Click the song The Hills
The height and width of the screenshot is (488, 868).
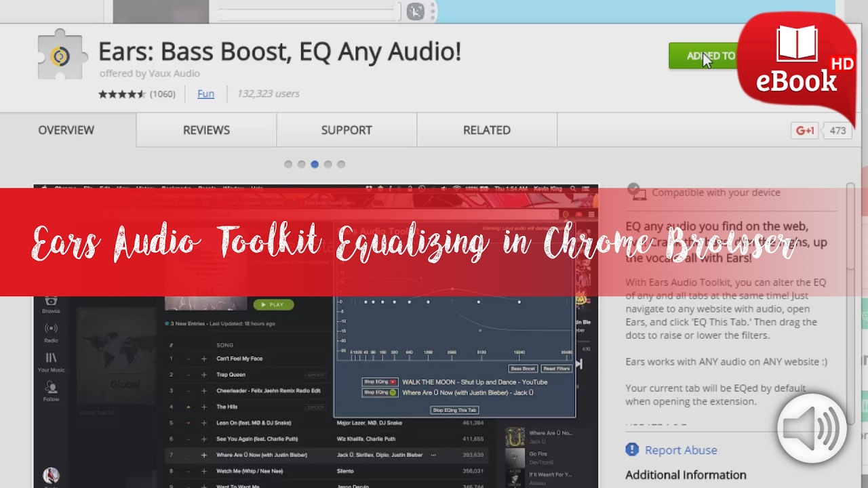[x=226, y=407]
